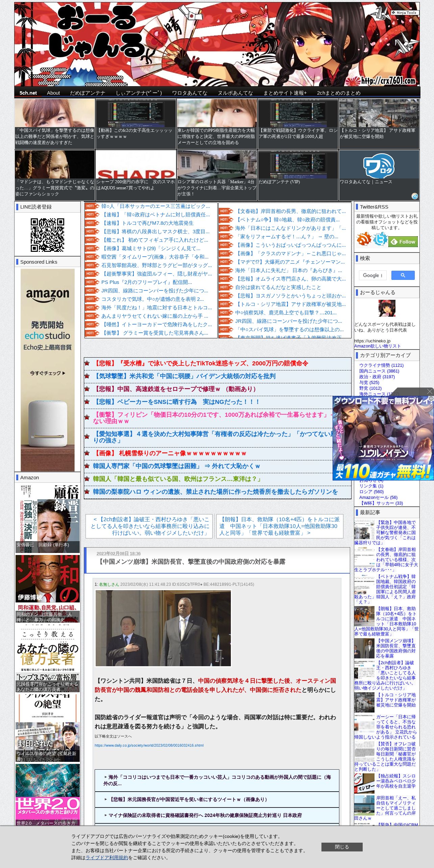Open the おーるじゃんる profile avatar image
The image size is (434, 868).
(387, 308)
